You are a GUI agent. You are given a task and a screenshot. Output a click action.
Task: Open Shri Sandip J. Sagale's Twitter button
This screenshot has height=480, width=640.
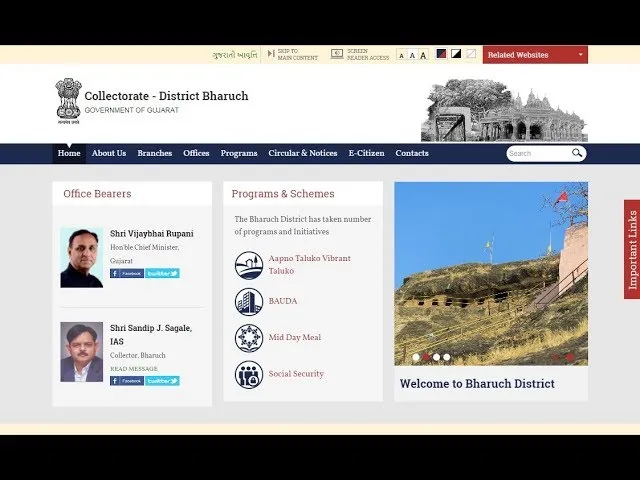162,381
